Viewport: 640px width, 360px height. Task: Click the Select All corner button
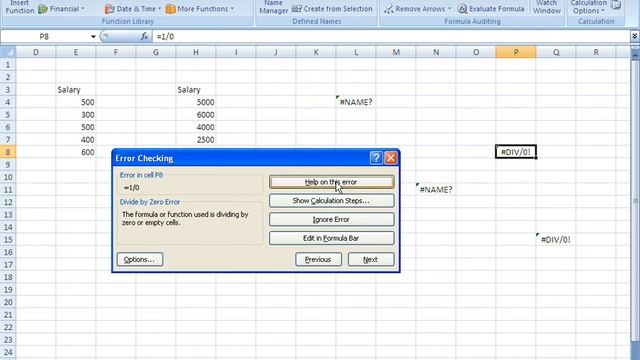(8, 52)
